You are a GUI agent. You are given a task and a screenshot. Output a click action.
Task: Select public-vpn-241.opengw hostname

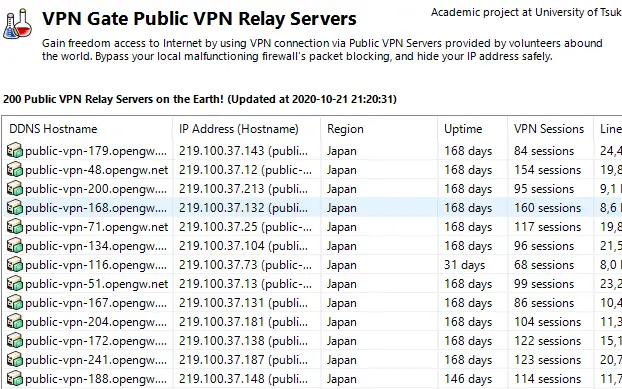point(96,360)
